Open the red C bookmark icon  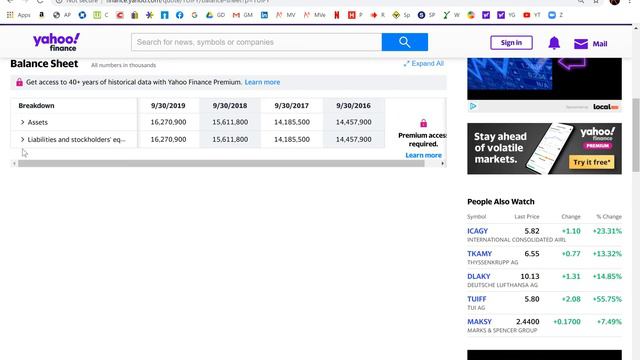120,15
